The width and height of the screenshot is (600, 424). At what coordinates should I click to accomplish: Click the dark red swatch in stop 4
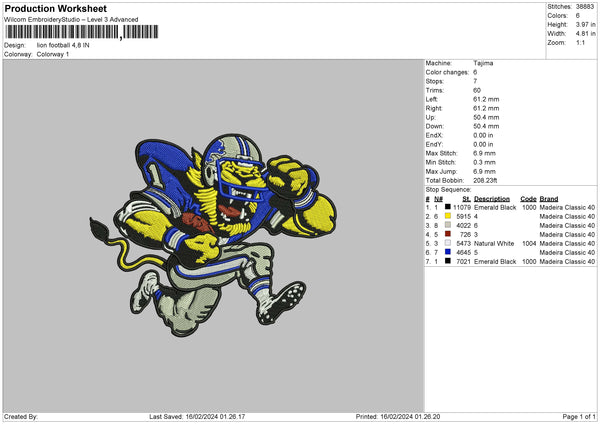[x=447, y=234]
